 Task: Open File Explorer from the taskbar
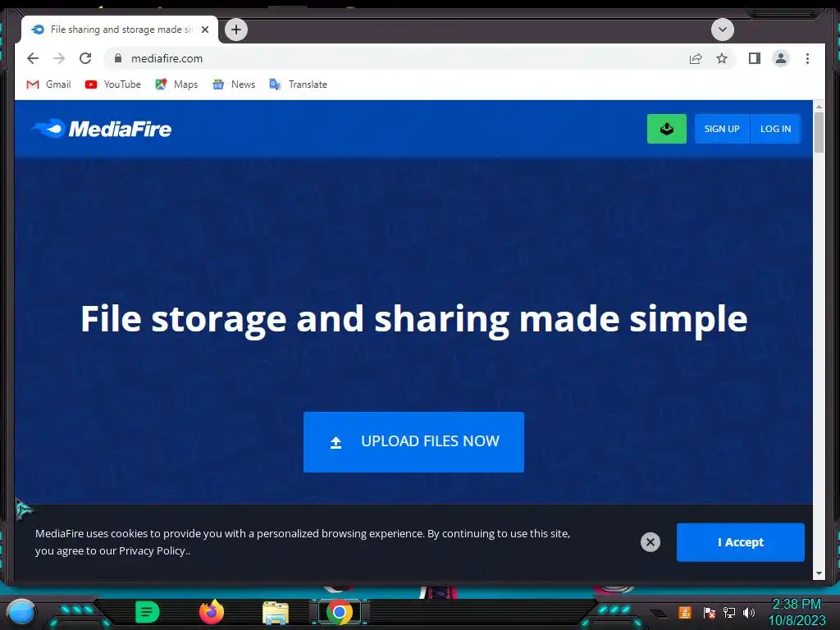click(x=276, y=613)
